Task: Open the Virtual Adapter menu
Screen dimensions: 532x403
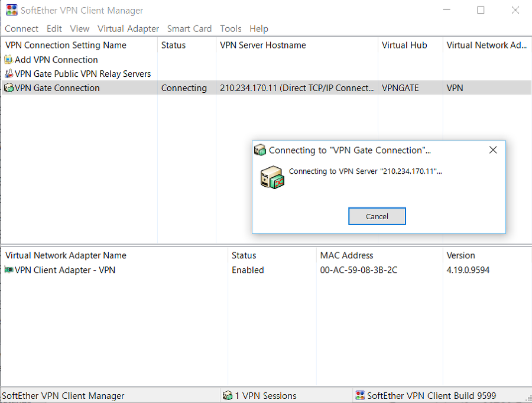Action: tap(128, 29)
